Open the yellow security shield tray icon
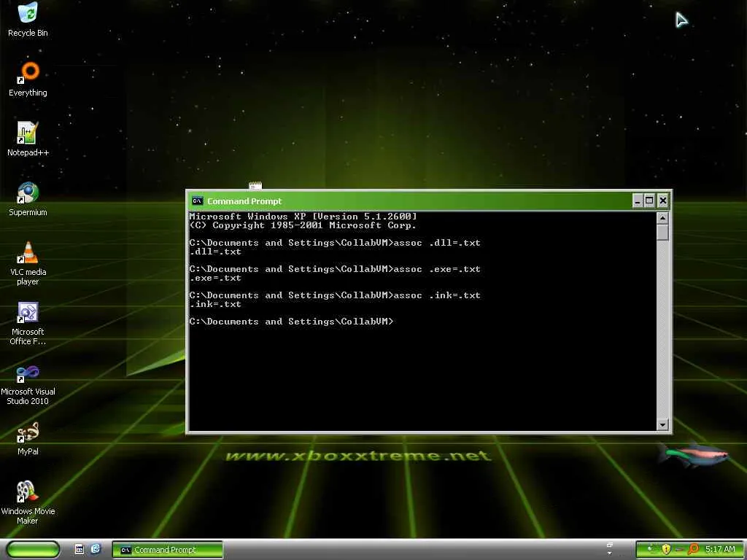 pyautogui.click(x=666, y=550)
